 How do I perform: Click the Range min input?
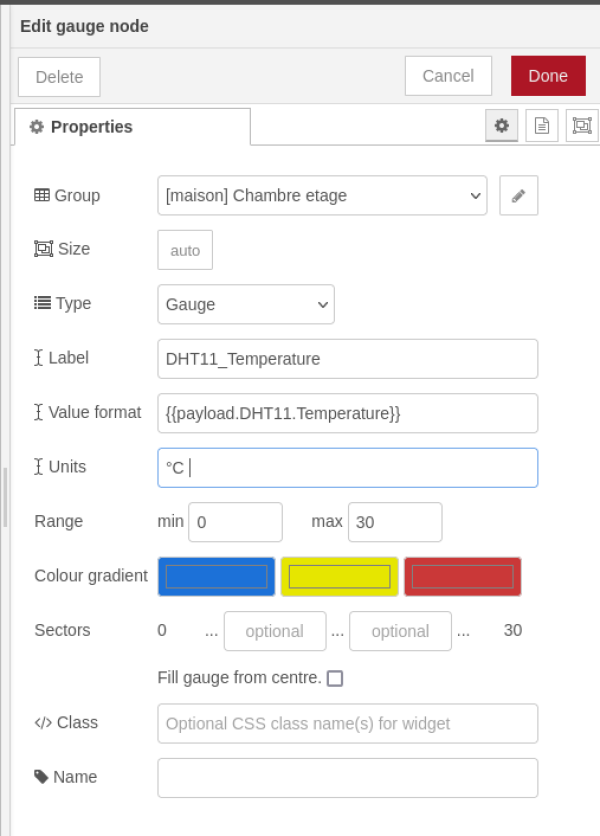tap(235, 522)
